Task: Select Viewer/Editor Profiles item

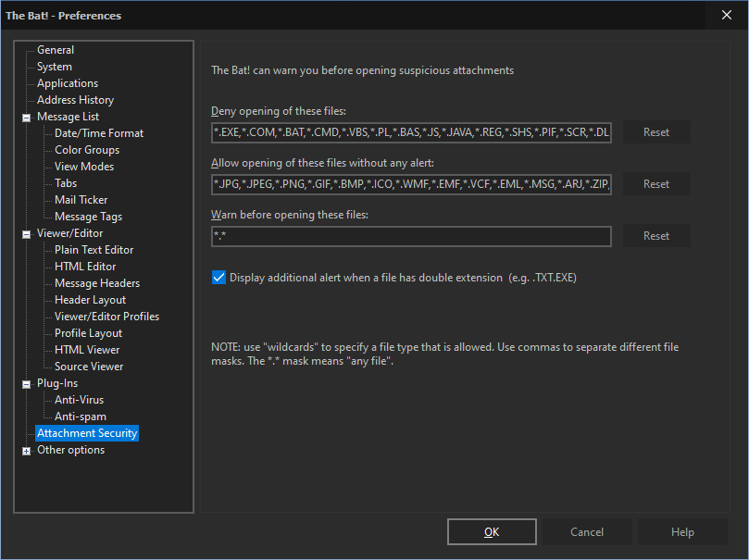Action: (107, 317)
